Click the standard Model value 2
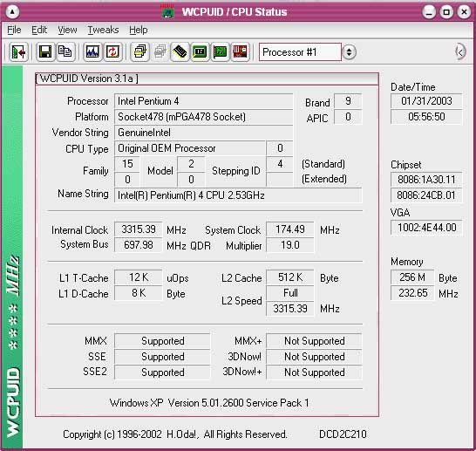The image size is (476, 451). point(191,164)
